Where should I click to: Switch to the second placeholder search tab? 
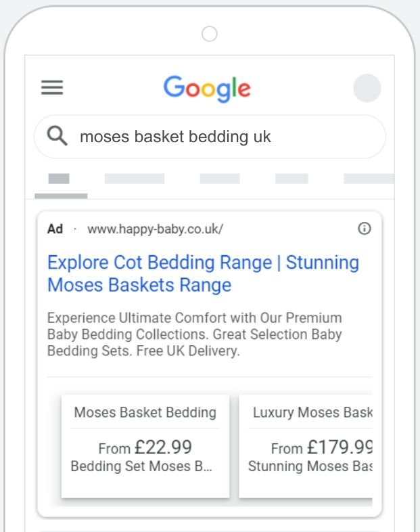point(135,179)
